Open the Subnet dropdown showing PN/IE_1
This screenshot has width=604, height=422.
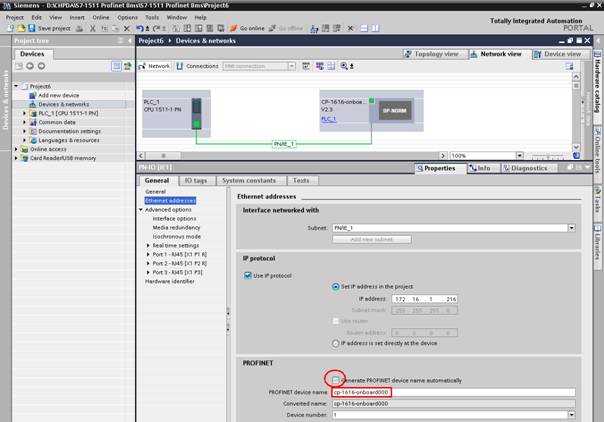[x=571, y=227]
